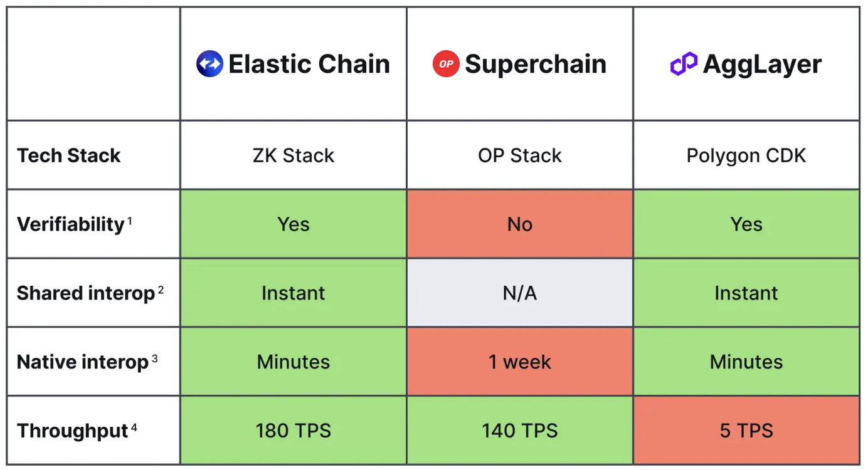Viewport: 868px width, 470px height.
Task: Click the OP Stack cell
Action: pyautogui.click(x=520, y=155)
